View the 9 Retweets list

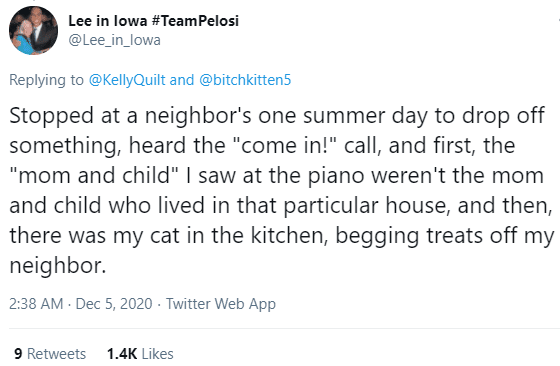(50, 354)
